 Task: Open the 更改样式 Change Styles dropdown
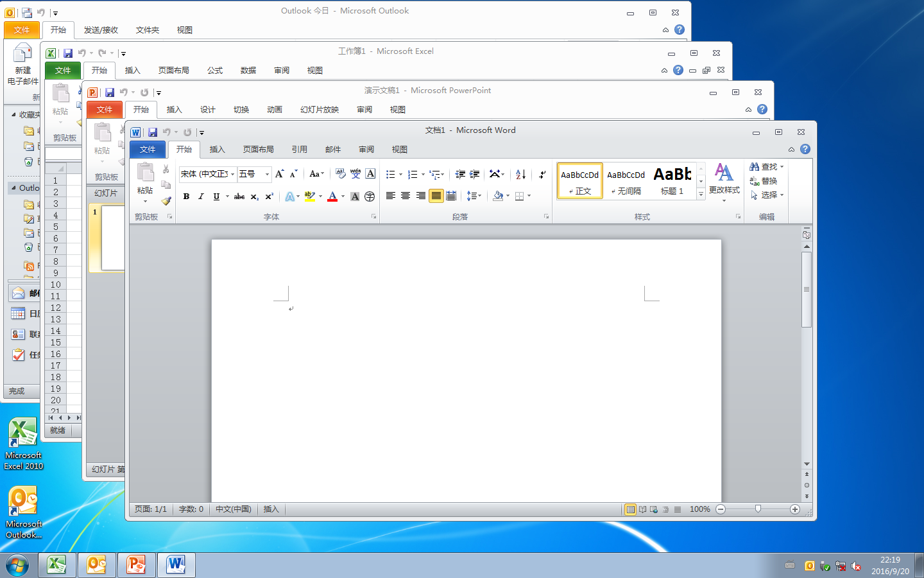(x=724, y=183)
